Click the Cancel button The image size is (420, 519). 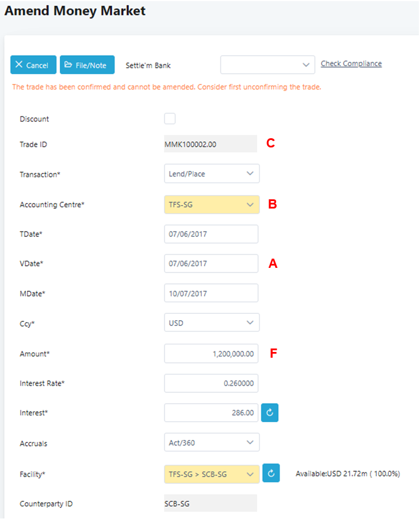pos(33,65)
